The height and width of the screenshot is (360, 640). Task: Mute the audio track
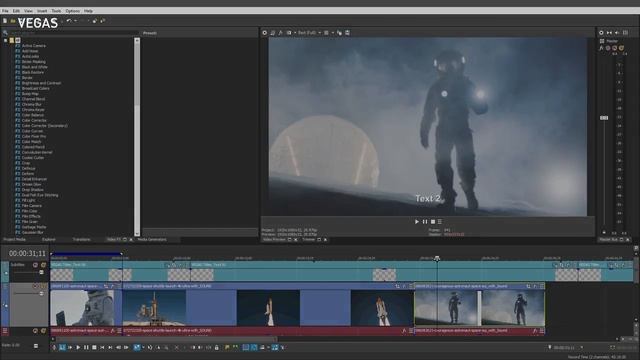(x=36, y=331)
